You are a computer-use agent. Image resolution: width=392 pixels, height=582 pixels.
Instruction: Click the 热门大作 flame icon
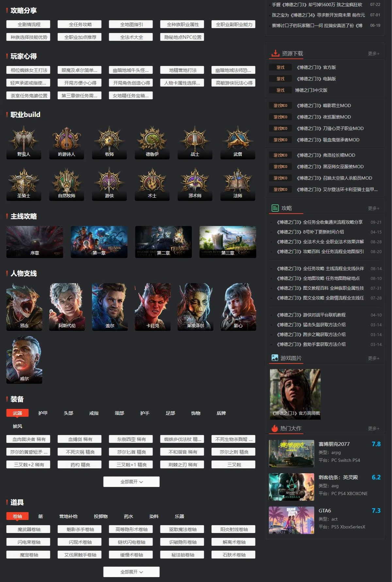coord(274,428)
